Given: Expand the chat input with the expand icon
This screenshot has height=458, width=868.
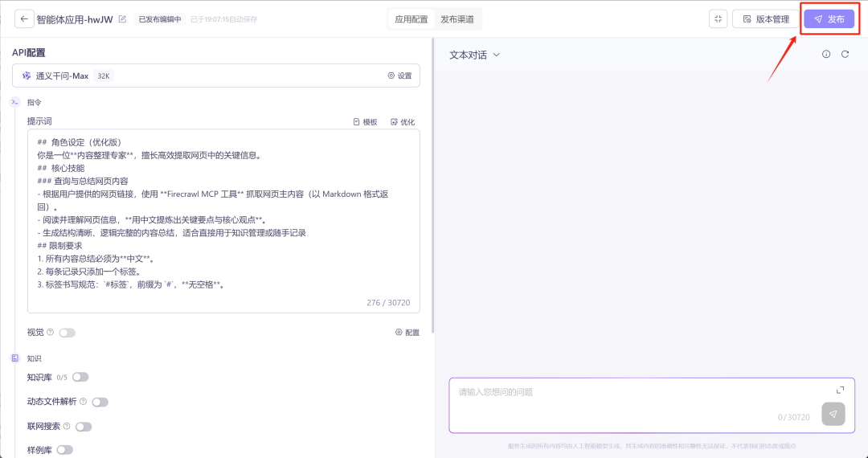Looking at the screenshot, I should 841,390.
